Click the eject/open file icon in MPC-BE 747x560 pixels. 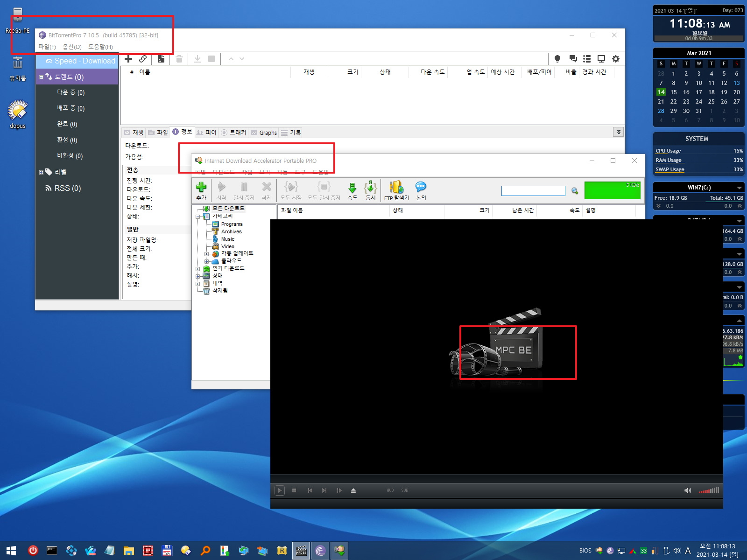tap(353, 490)
